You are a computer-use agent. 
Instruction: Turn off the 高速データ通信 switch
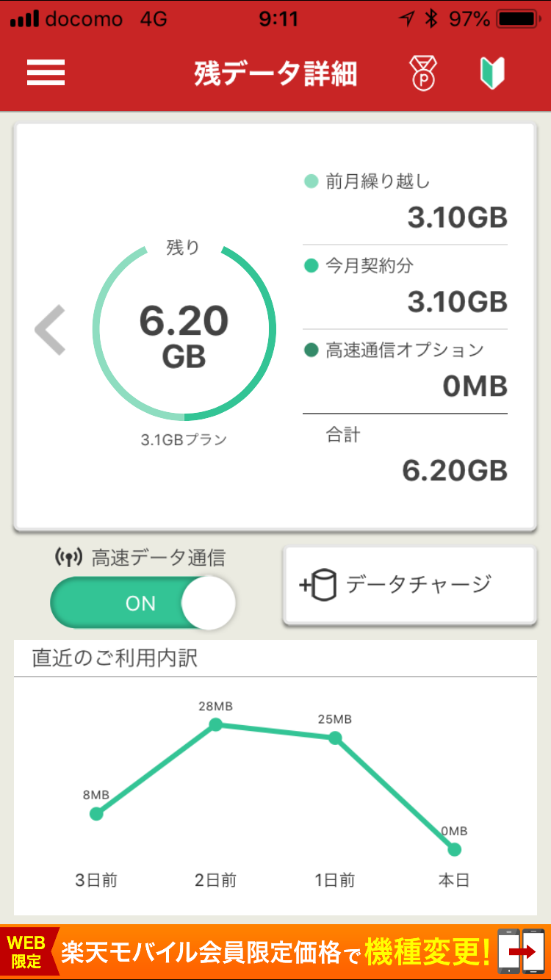point(143,603)
